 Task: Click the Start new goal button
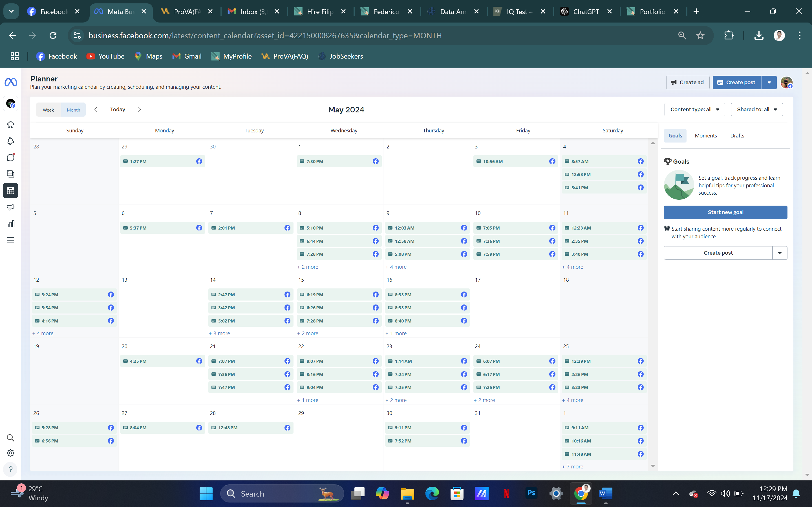coord(725,212)
